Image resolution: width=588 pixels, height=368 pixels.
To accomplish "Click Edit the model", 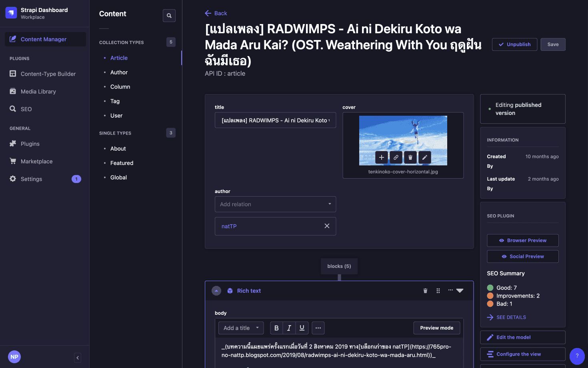I will coord(523,337).
